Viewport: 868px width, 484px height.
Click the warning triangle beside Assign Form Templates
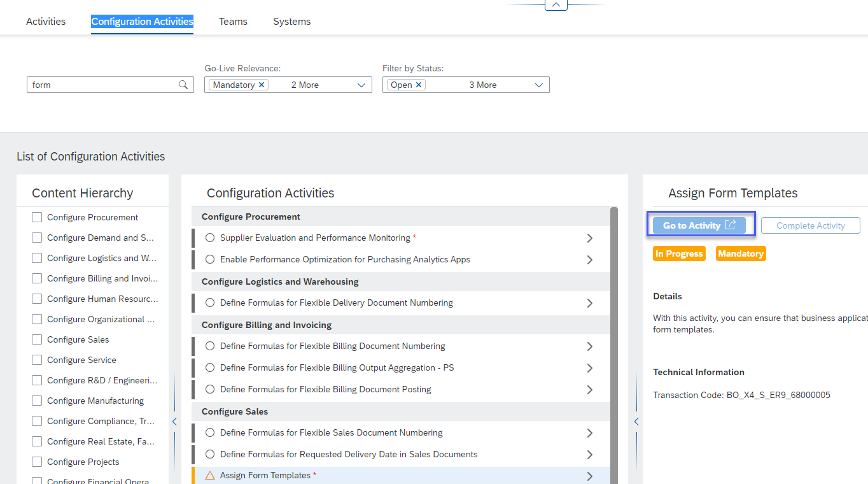(x=210, y=475)
